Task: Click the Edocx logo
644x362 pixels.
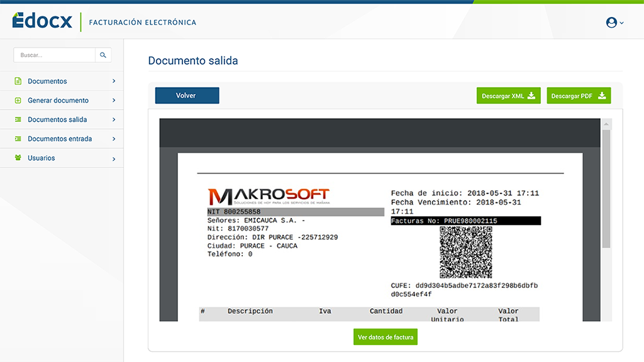Action: click(42, 21)
